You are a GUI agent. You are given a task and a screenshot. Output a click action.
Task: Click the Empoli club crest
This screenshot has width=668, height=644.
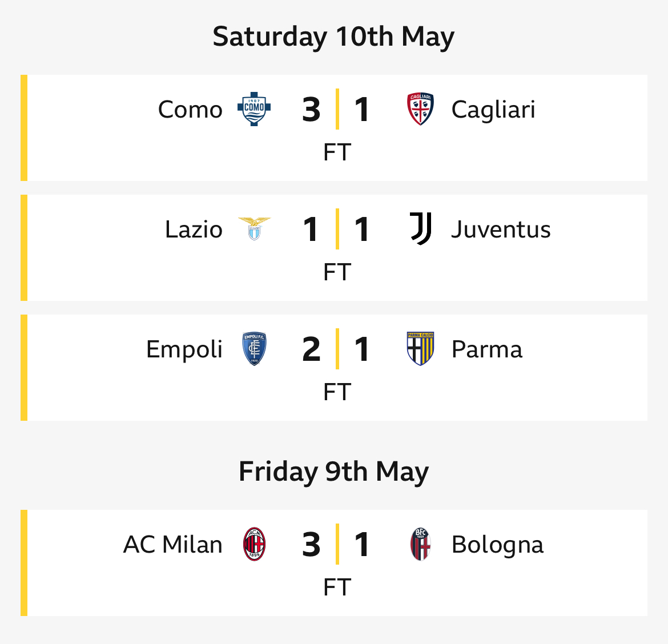[x=254, y=349]
